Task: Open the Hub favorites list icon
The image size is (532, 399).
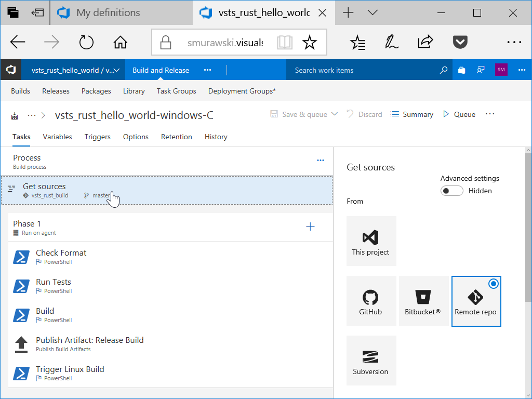Action: point(358,43)
